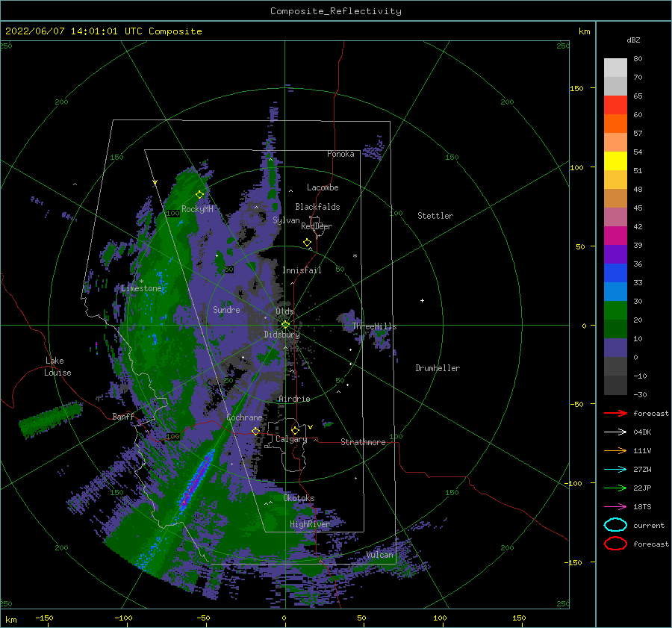
Task: Select the Vulcan label
Action: tap(380, 555)
